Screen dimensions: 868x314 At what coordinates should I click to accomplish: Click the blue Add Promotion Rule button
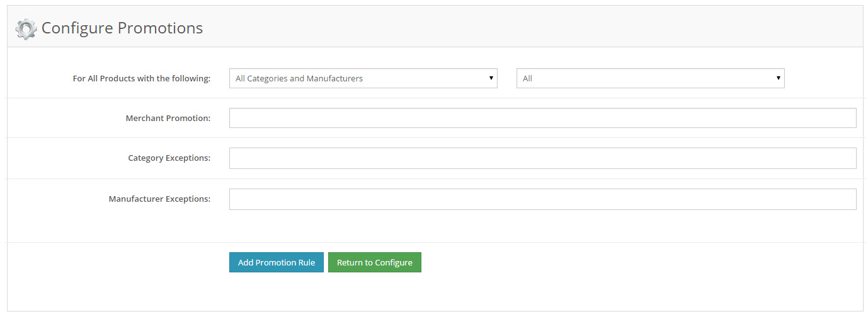277,262
